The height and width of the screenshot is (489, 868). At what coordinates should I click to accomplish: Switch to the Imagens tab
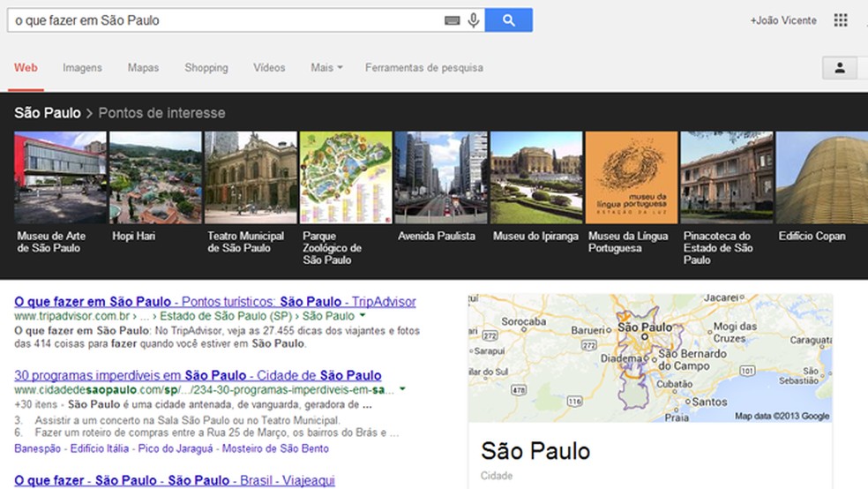[x=82, y=68]
